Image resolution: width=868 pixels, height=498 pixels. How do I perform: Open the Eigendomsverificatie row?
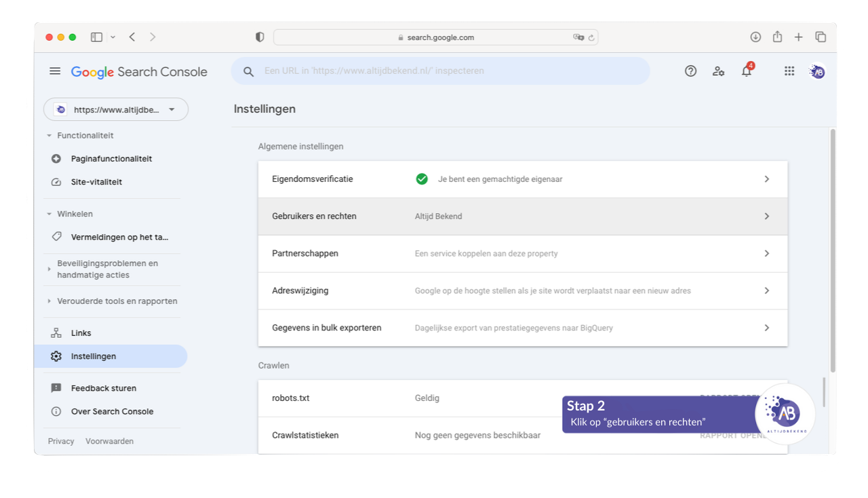522,179
